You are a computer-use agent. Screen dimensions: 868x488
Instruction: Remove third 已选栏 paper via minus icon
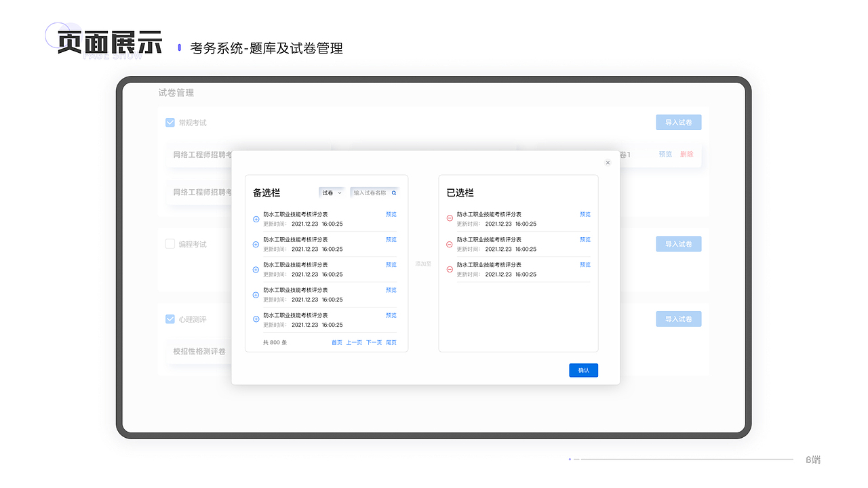449,269
